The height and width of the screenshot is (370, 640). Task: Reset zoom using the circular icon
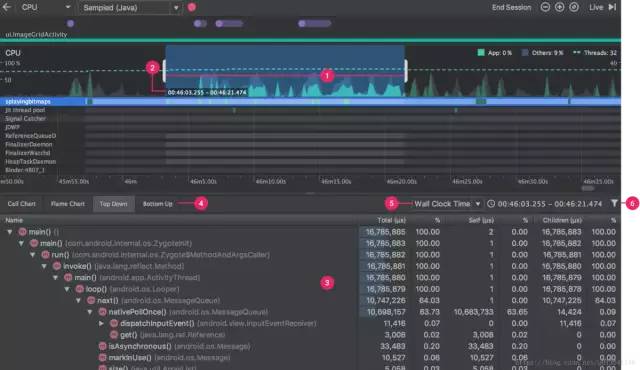click(573, 7)
